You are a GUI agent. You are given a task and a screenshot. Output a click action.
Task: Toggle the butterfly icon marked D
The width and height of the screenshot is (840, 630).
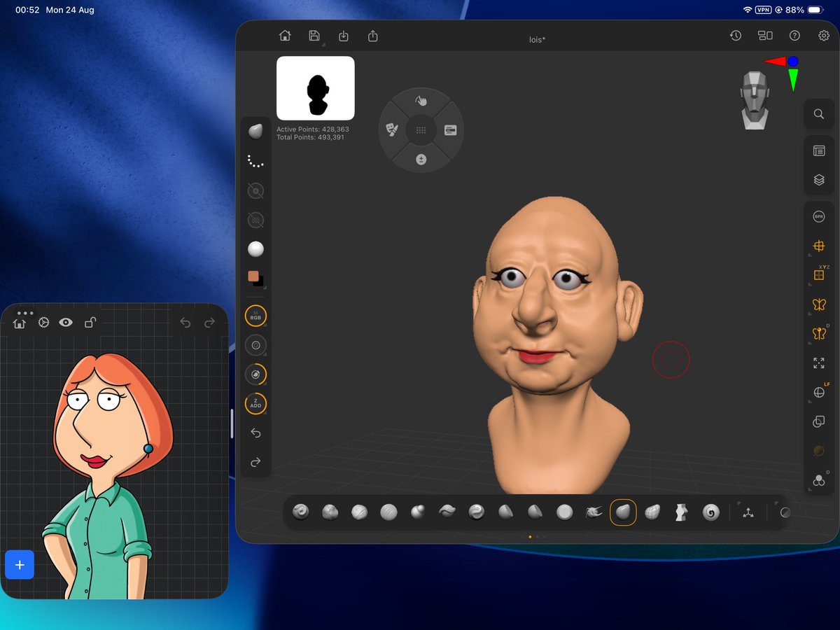coord(819,334)
